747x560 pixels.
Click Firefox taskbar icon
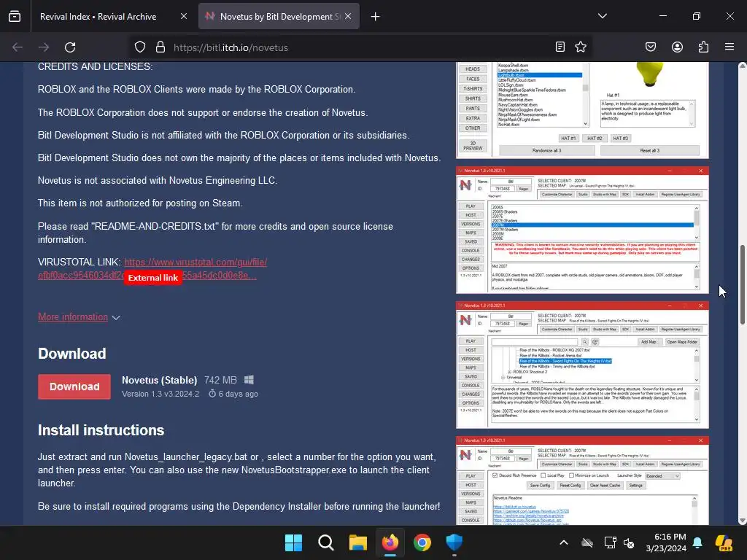[390, 542]
